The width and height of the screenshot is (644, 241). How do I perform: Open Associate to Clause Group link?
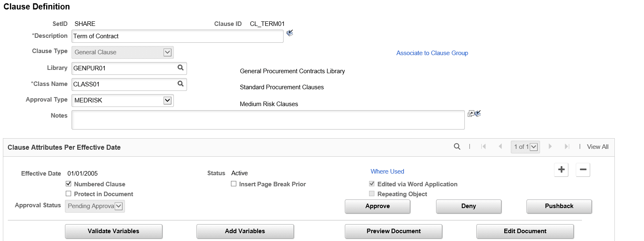click(x=432, y=53)
